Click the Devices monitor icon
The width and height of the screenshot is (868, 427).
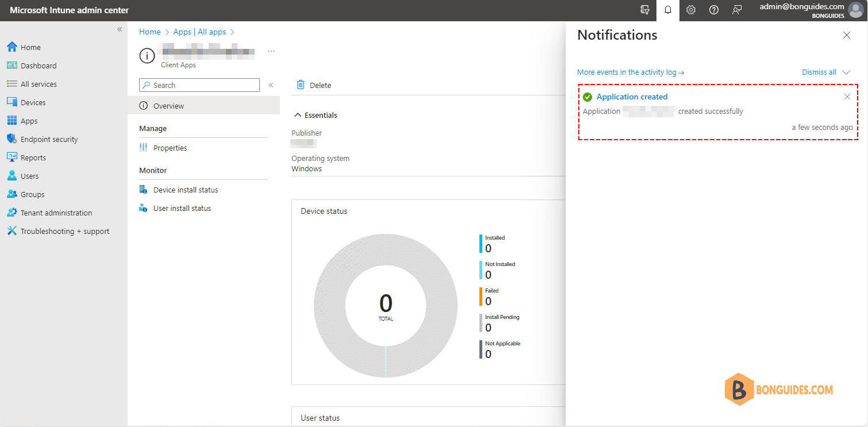(x=12, y=102)
